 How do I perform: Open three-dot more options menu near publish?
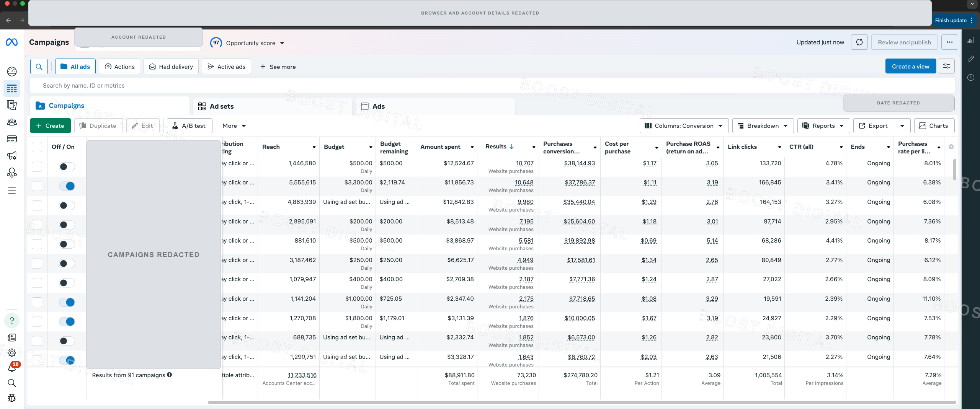click(x=949, y=42)
